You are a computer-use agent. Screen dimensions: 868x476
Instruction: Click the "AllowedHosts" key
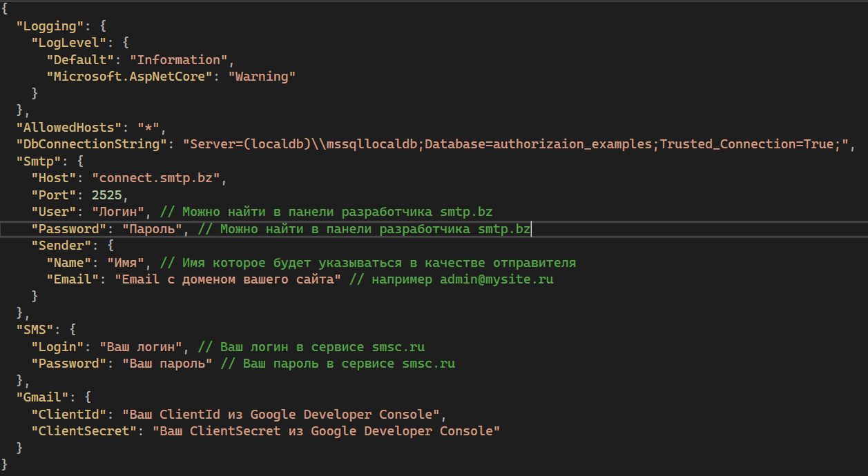[x=69, y=127]
